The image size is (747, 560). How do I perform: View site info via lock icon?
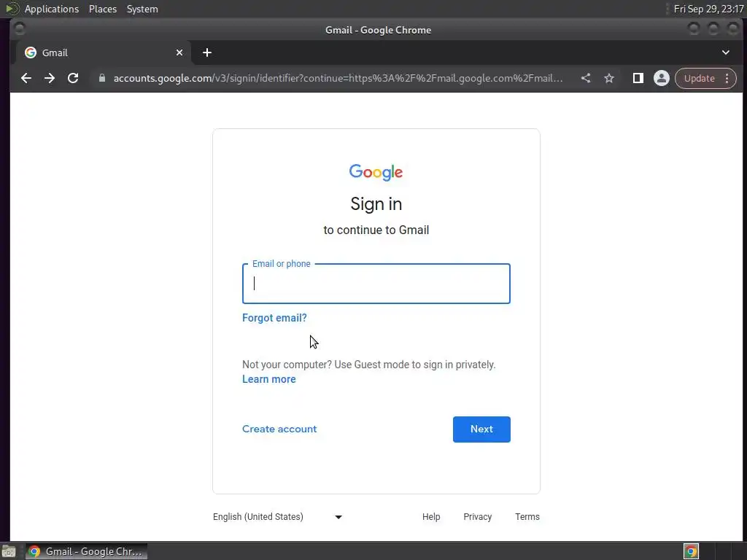pos(102,78)
